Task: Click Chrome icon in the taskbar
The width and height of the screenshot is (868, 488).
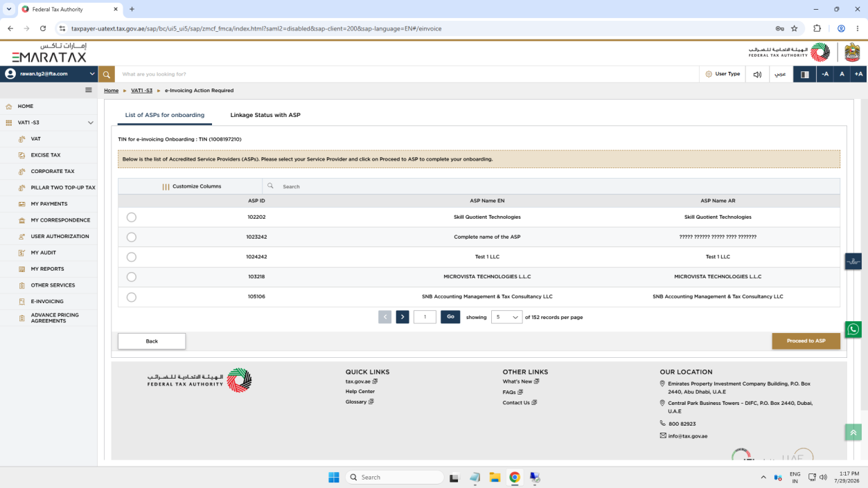Action: pyautogui.click(x=515, y=477)
